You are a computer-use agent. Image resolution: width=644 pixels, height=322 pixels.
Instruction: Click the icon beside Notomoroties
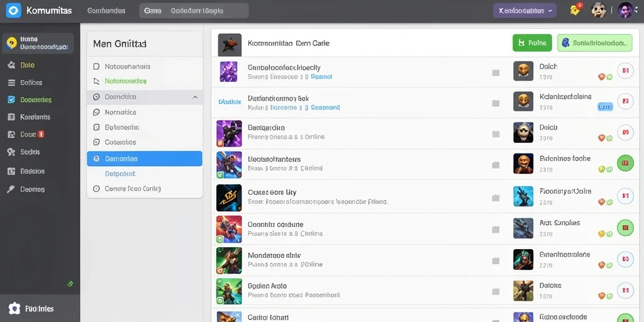click(x=96, y=81)
